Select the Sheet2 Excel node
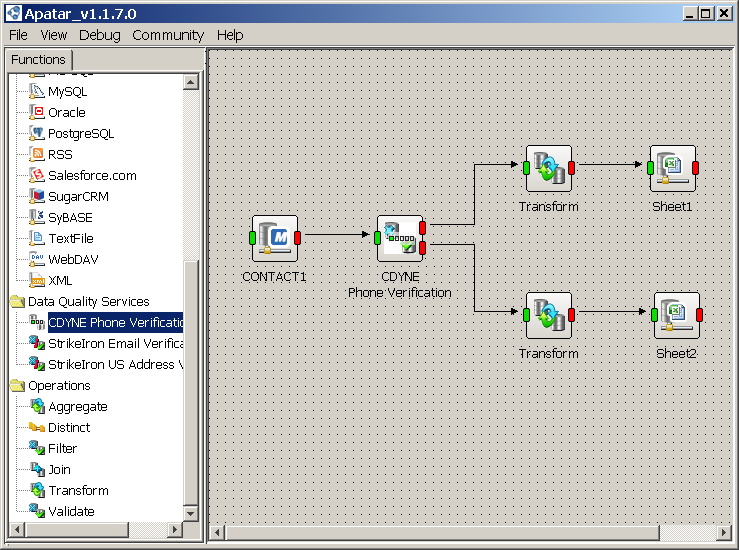This screenshot has width=739, height=550. 677,315
